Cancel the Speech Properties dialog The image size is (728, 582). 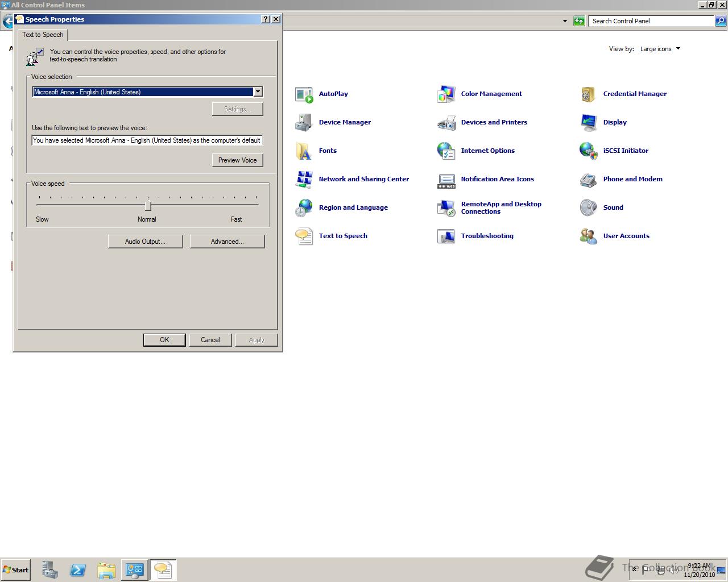click(210, 340)
